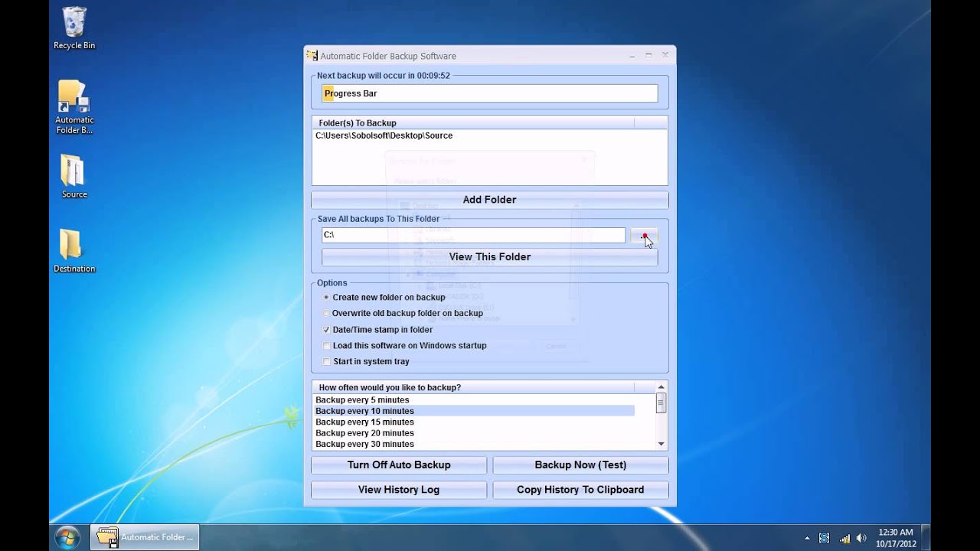Click the Folder(s) To Backup column header
The height and width of the screenshot is (551, 980).
tap(473, 122)
